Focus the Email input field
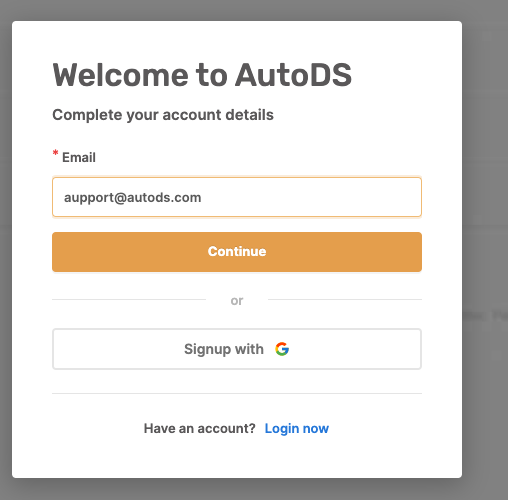The height and width of the screenshot is (500, 508). 237,197
